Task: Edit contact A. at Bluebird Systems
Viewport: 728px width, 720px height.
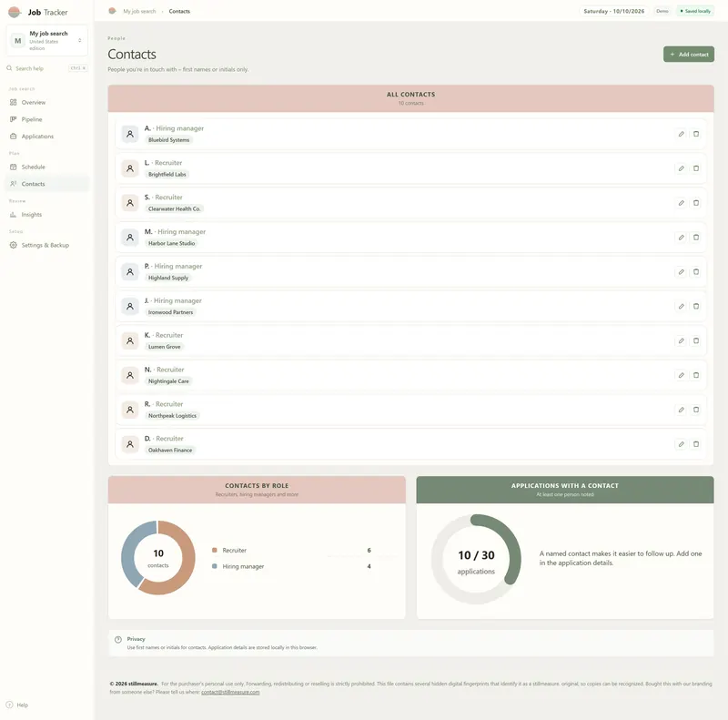Action: tap(681, 134)
